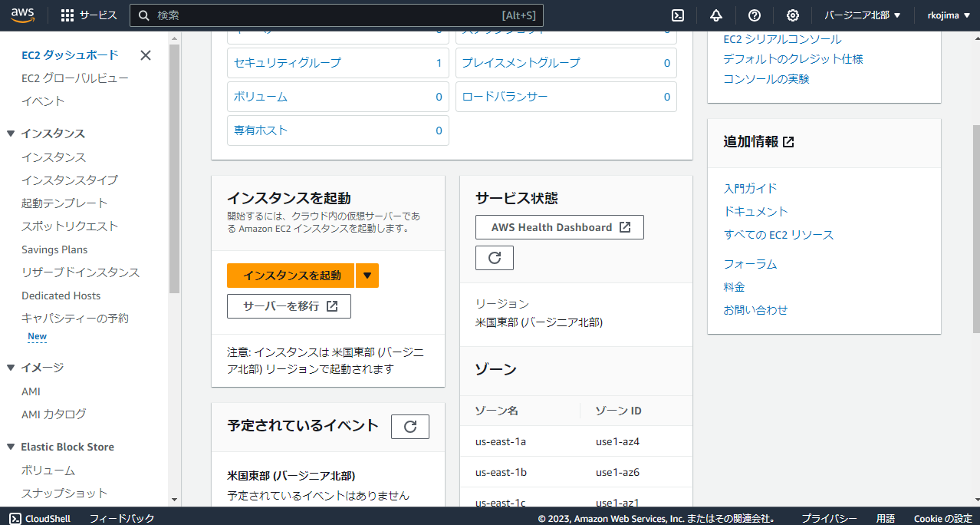
Task: Open イベント in sidebar
Action: pos(43,101)
